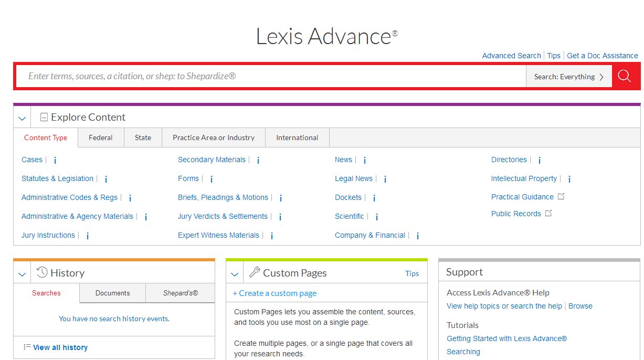The height and width of the screenshot is (360, 644).
Task: Open the Dockets link
Action: pos(348,197)
